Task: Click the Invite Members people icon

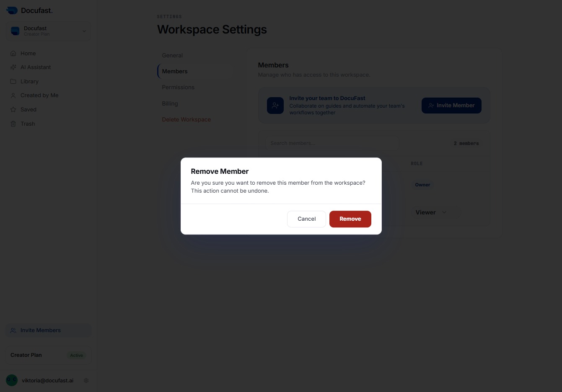Action: [13, 330]
